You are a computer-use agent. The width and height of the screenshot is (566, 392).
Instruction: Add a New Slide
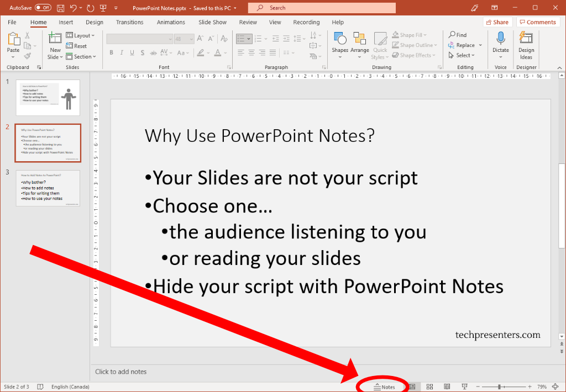[x=55, y=46]
